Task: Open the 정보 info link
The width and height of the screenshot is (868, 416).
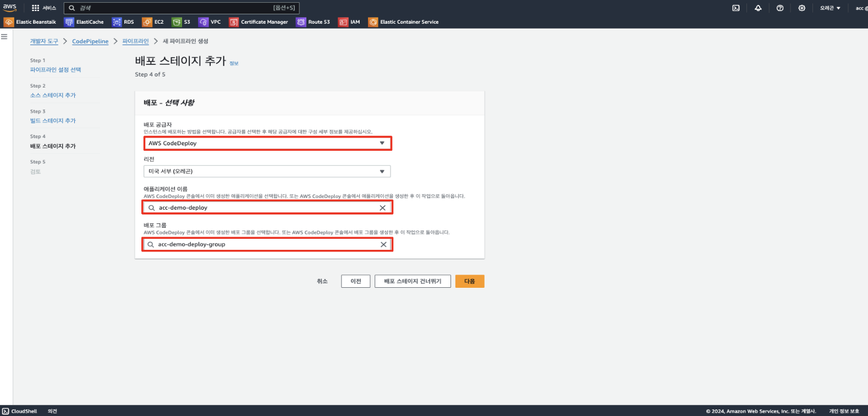Action: click(234, 64)
